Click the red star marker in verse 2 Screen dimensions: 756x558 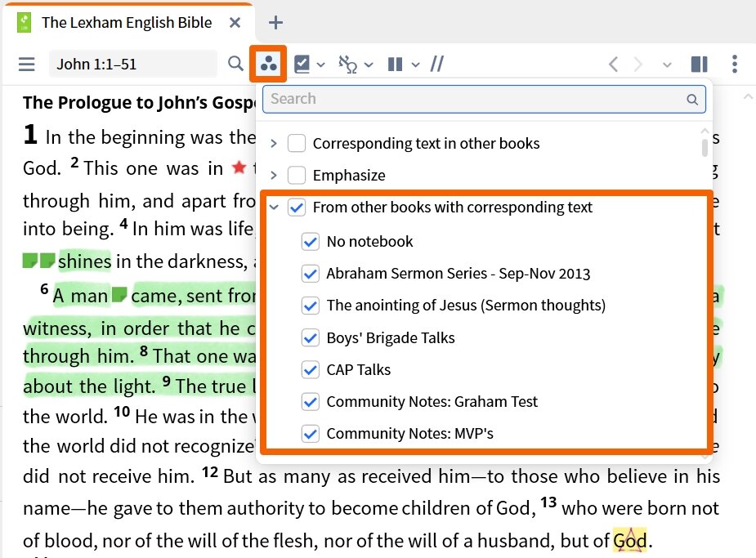[x=239, y=167]
